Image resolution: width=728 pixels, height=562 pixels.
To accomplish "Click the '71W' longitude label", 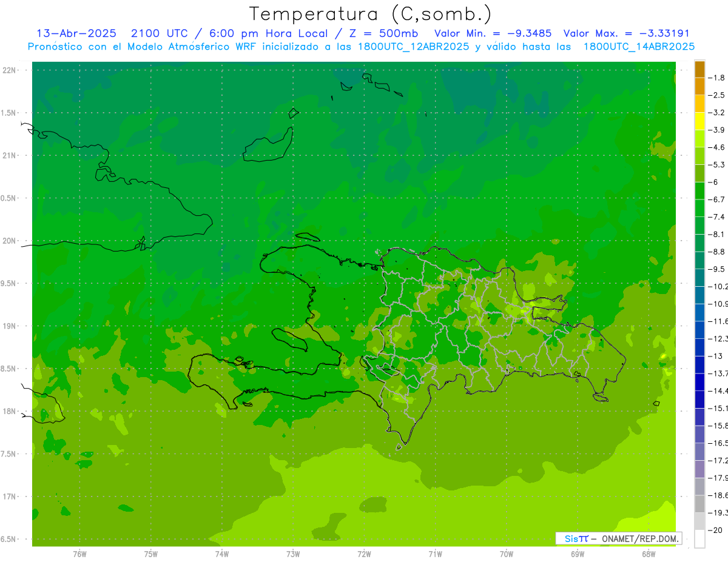I will tap(435, 554).
